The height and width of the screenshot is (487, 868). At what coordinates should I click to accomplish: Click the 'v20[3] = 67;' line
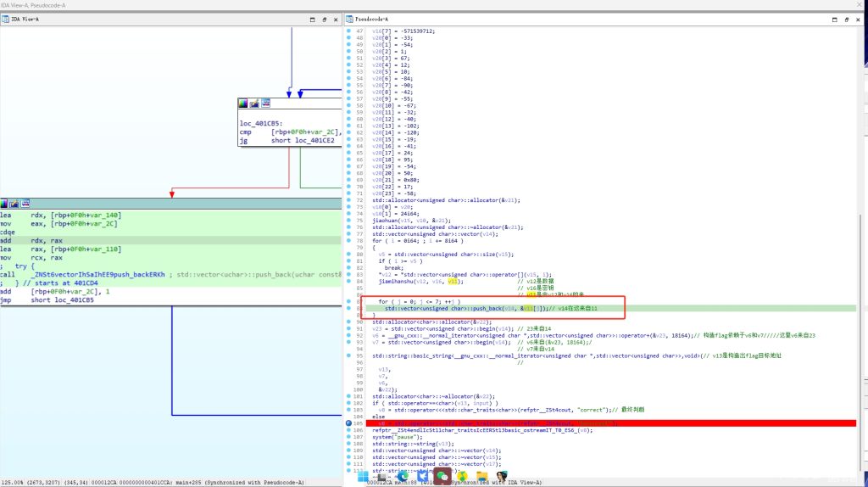click(390, 59)
